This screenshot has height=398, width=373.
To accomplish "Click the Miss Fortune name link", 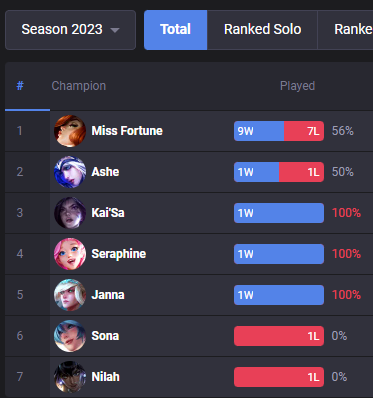I will coord(127,131).
